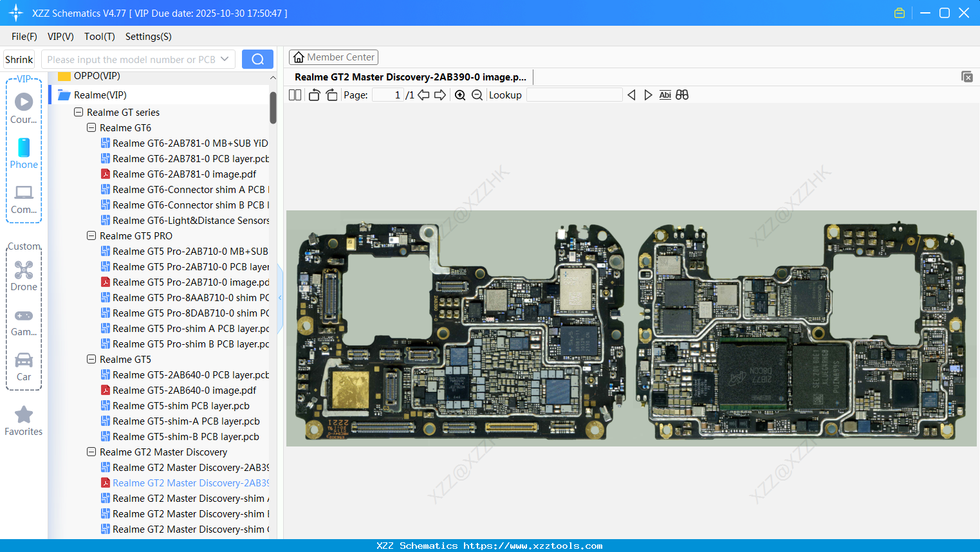
Task: Open the Settings(S) menu
Action: click(x=148, y=37)
